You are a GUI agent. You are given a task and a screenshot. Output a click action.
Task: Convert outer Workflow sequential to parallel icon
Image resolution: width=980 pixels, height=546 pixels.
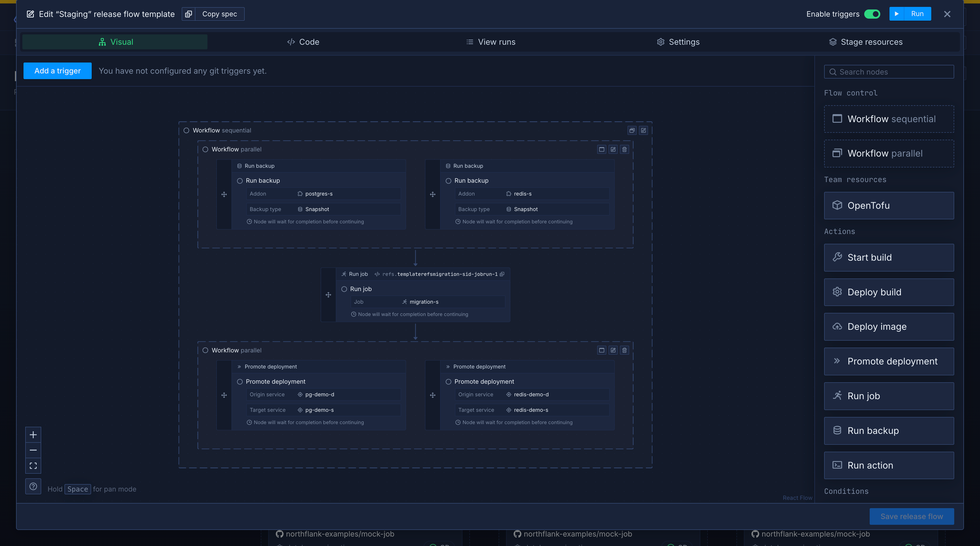point(632,130)
